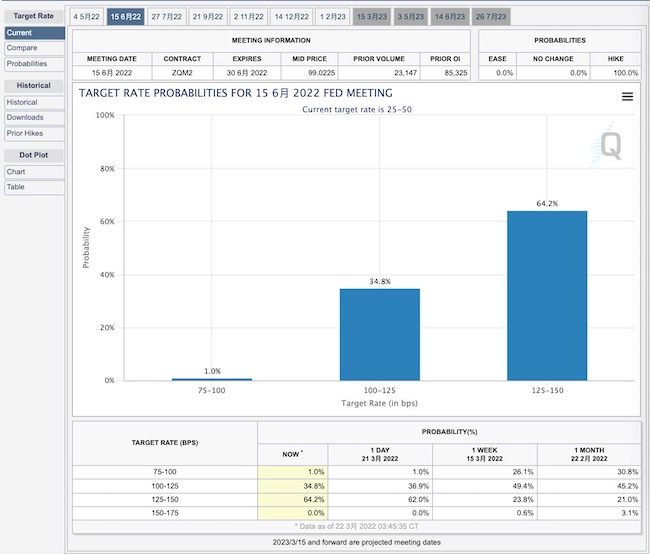Select the 27 7月22 meeting tab
Viewport: 650px width, 554px height.
coord(167,16)
